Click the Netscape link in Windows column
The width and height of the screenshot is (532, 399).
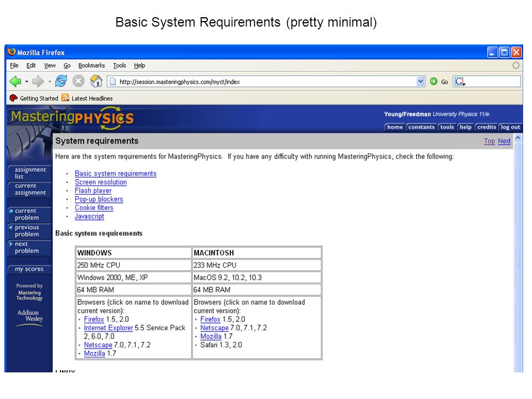click(x=98, y=345)
